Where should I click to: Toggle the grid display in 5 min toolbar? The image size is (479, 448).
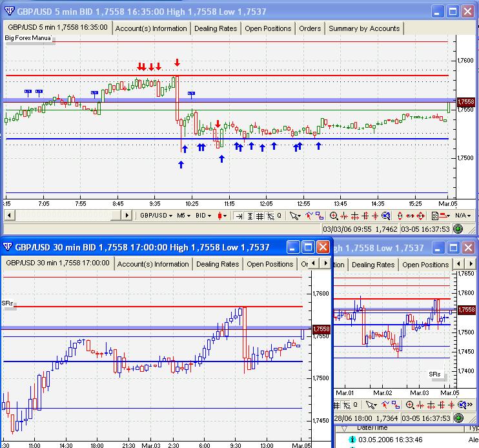pos(260,216)
